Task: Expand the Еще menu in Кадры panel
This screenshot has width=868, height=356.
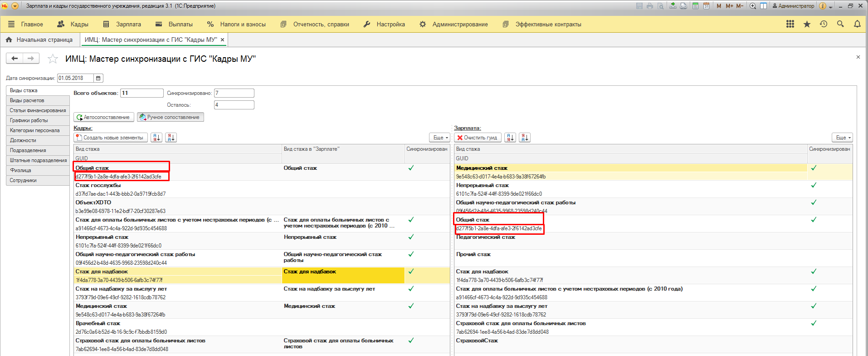Action: 440,138
